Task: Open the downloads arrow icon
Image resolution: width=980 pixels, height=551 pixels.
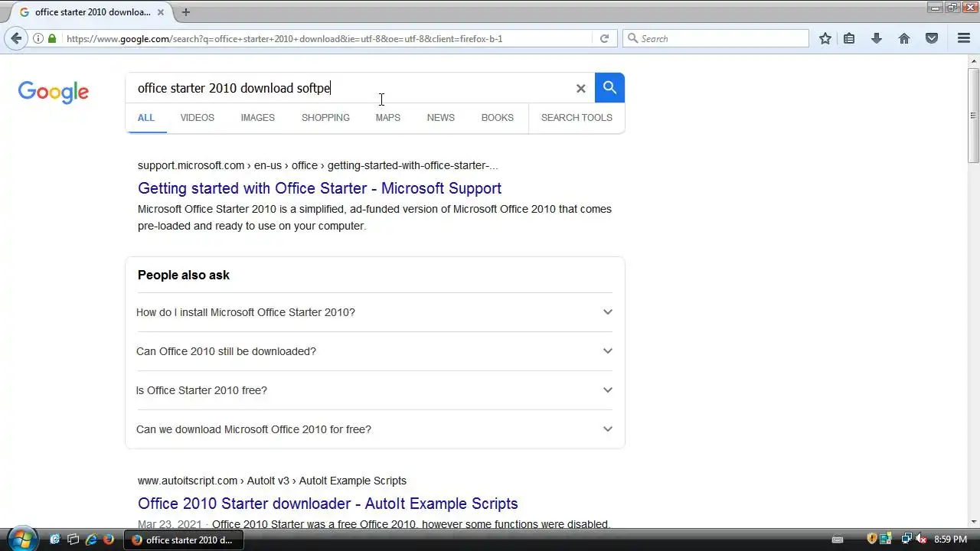Action: [x=877, y=38]
